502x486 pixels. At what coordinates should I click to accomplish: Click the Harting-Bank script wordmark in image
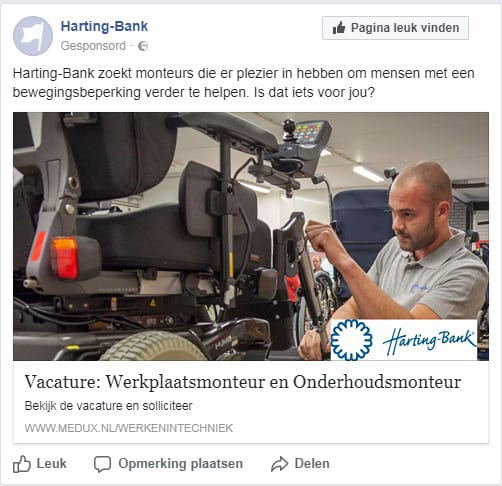(429, 341)
